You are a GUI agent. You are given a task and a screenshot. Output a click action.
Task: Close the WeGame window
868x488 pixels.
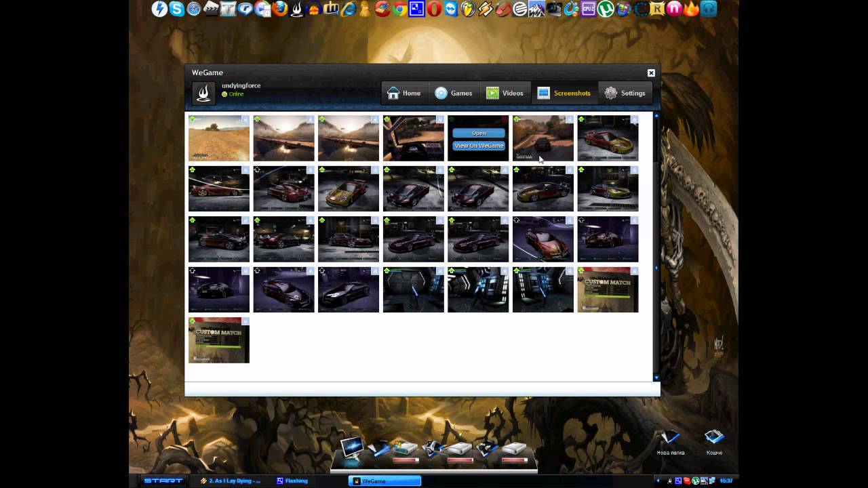651,73
